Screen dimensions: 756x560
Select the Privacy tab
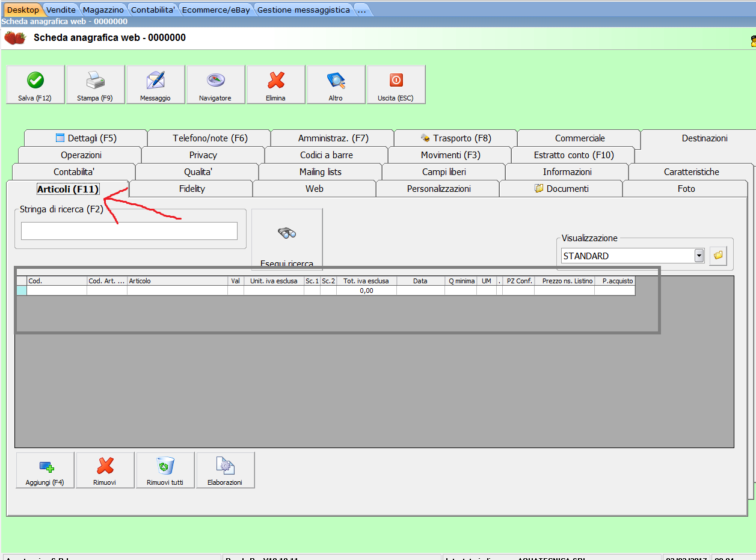[203, 155]
